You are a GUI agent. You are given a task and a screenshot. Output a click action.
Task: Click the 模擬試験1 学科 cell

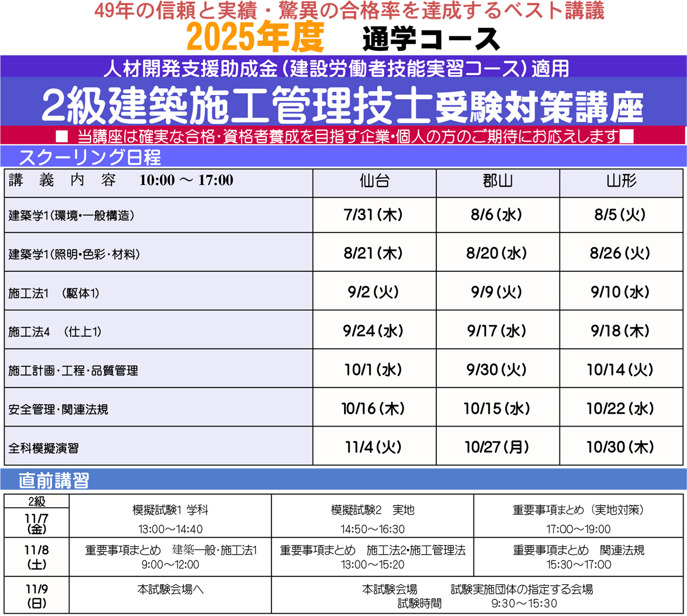pos(171,516)
